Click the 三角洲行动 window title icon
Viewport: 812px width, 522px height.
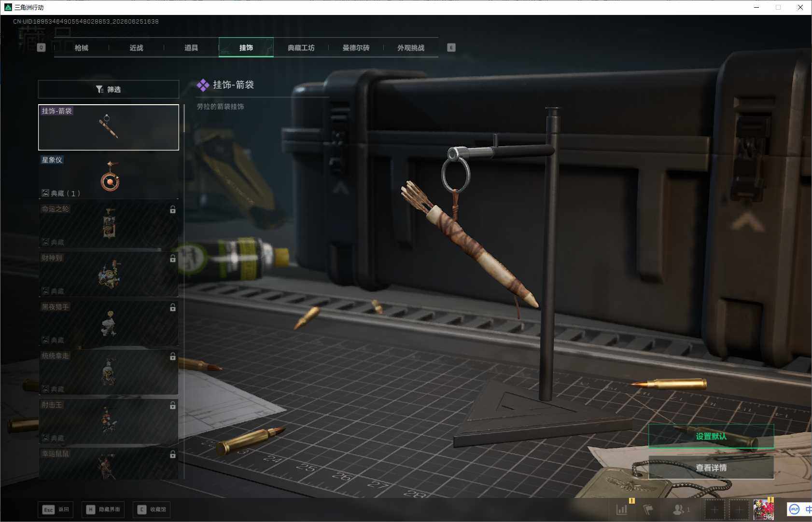8,7
